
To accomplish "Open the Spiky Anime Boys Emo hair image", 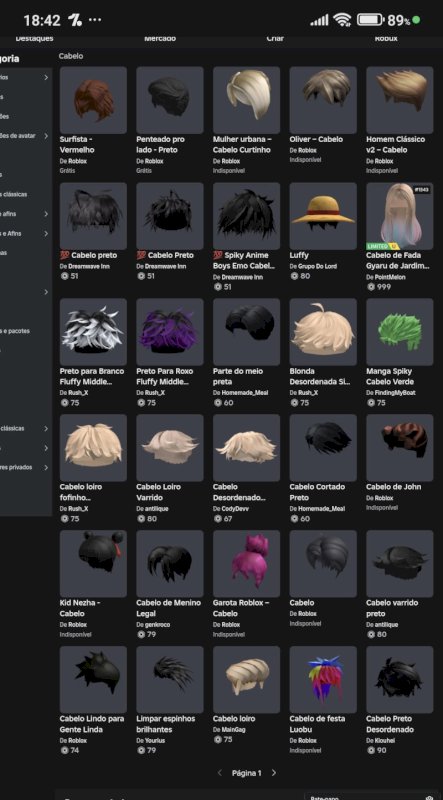I will 246,216.
